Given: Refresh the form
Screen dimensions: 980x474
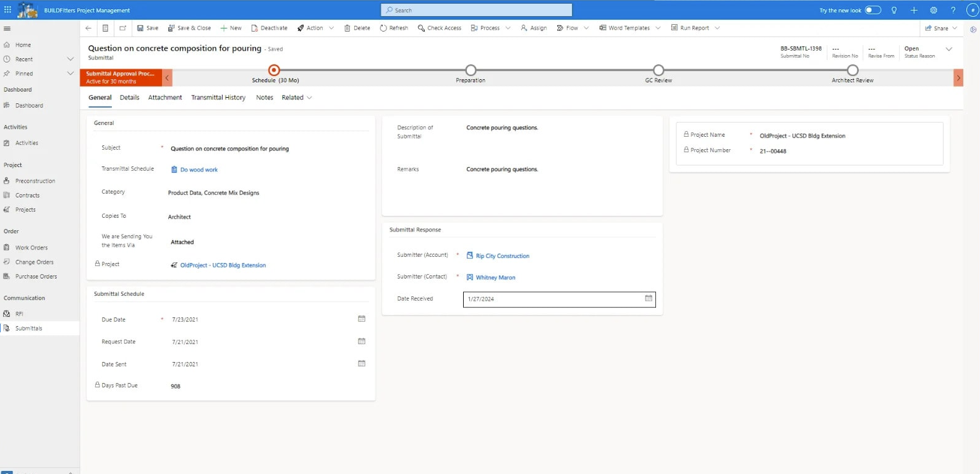Looking at the screenshot, I should tap(394, 28).
